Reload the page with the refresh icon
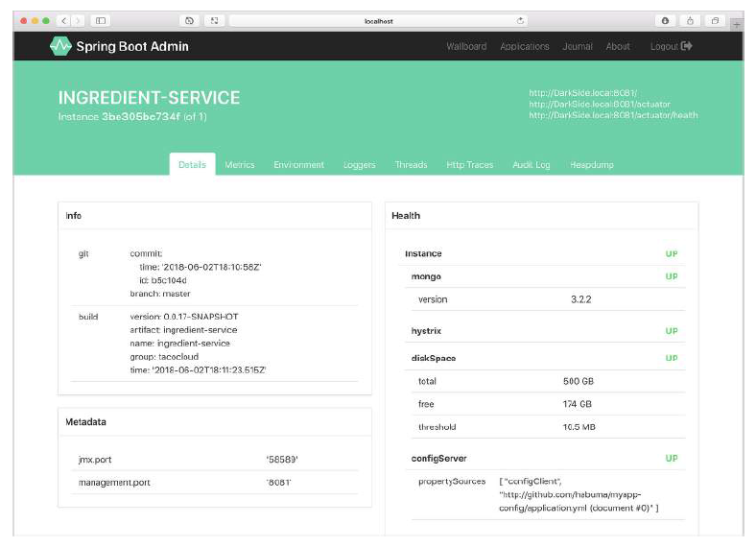This screenshot has width=756, height=547. pos(520,21)
